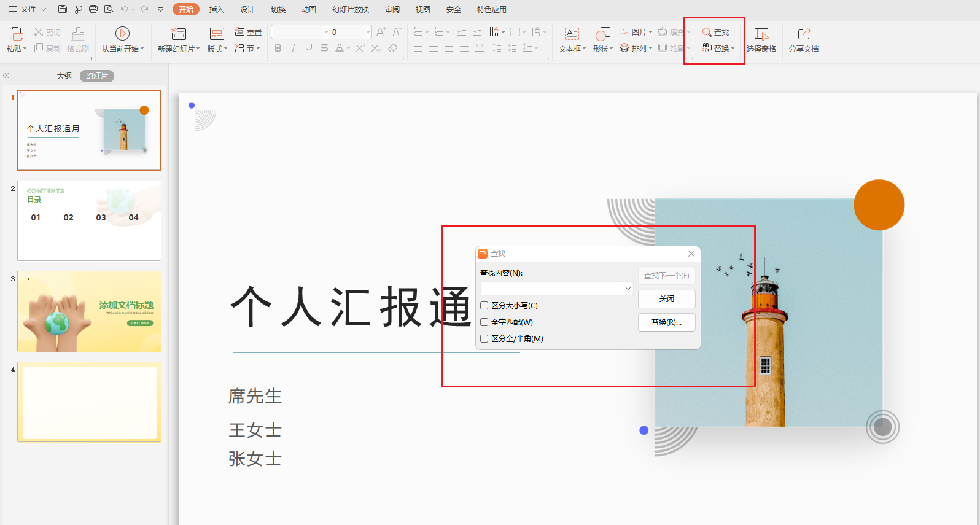The image size is (980, 525).
Task: Open the Transitions (切换) ribbon tab
Action: pyautogui.click(x=278, y=9)
